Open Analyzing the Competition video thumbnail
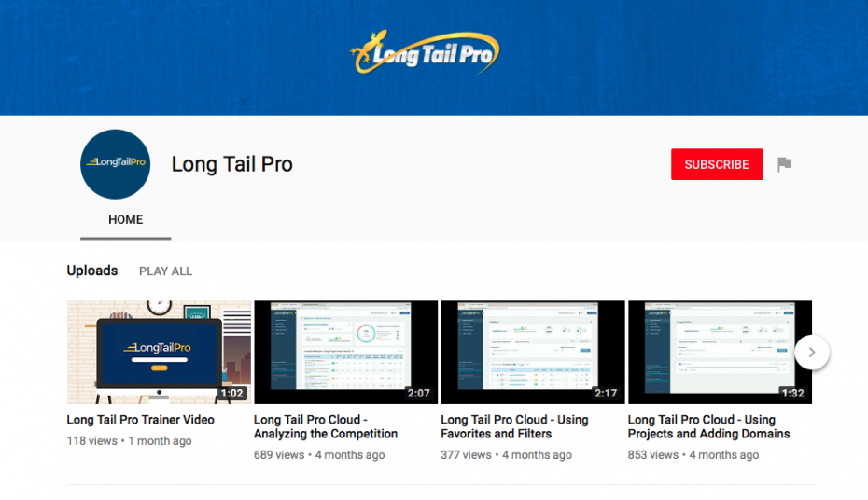868x500 pixels. pos(345,352)
